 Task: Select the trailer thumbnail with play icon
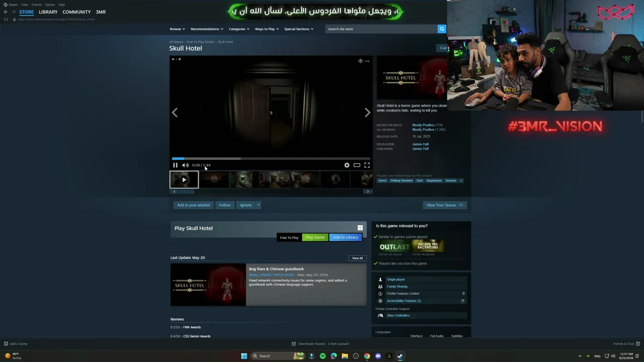[x=184, y=179]
